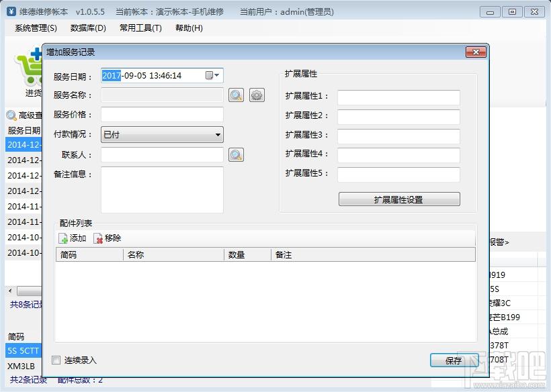Viewport: 551px width, 392px height.
Task: Click the 联系人 input field
Action: (x=162, y=155)
